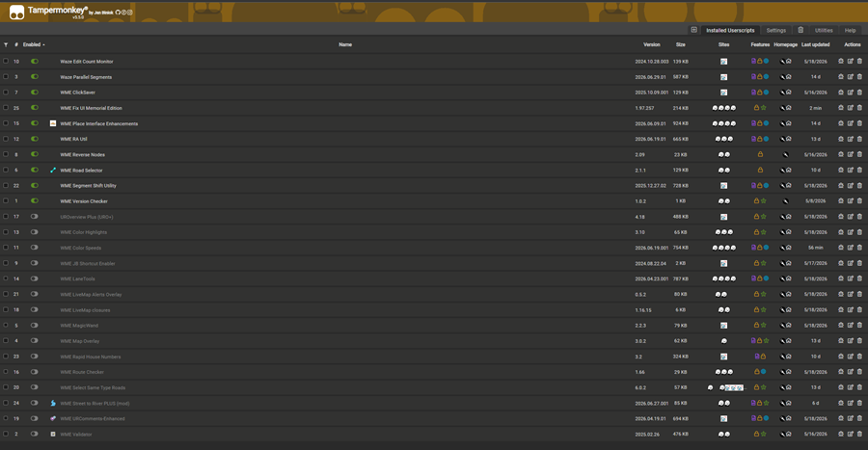Open the new userscript plus tab
Image resolution: width=868 pixels, height=450 pixels.
click(x=693, y=30)
